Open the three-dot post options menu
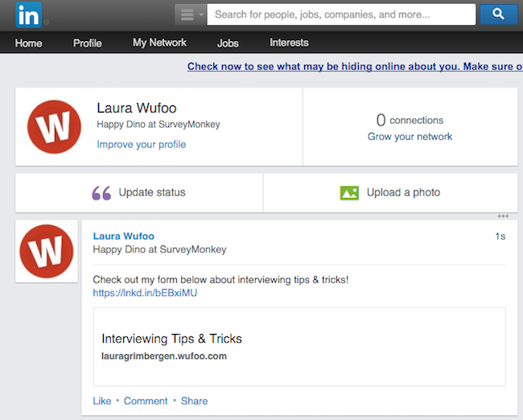523x420 pixels. click(x=503, y=216)
